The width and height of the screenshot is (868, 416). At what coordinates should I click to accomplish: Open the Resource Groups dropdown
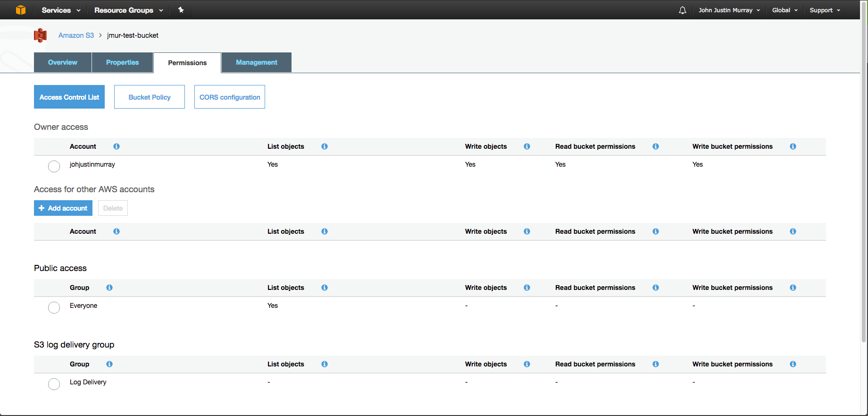click(128, 10)
